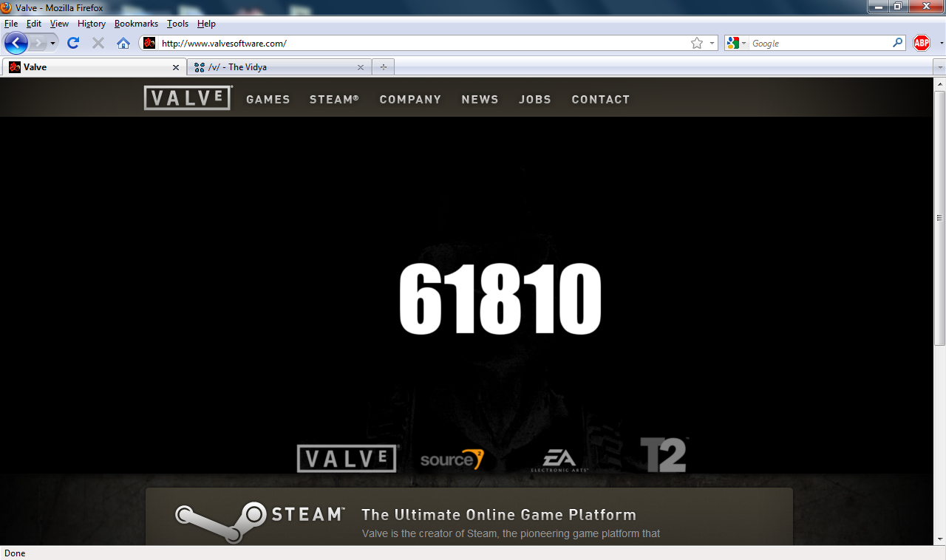Open the Tools menu
Viewport: 946px width, 560px height.
177,24
